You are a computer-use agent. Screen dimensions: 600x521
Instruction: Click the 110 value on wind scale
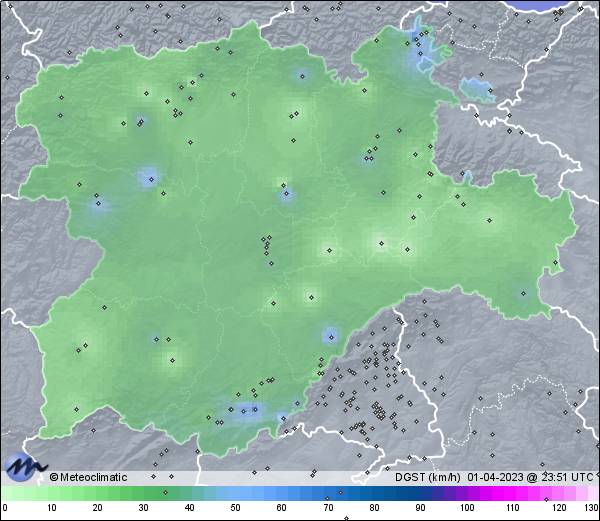click(513, 508)
